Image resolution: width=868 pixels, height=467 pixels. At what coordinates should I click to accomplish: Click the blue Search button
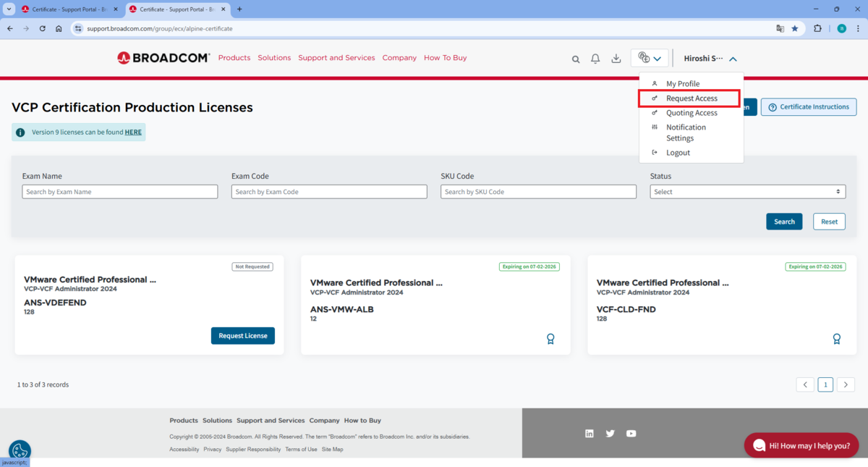point(784,222)
